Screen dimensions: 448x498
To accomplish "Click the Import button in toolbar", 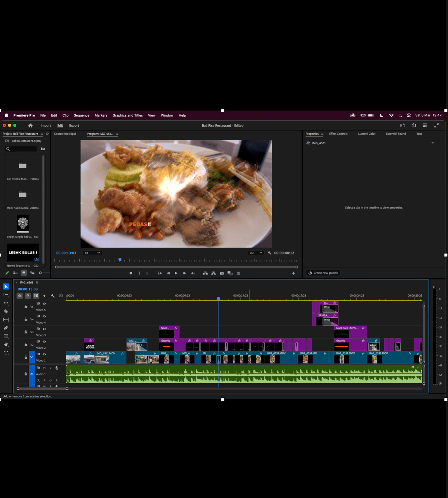I will point(45,125).
